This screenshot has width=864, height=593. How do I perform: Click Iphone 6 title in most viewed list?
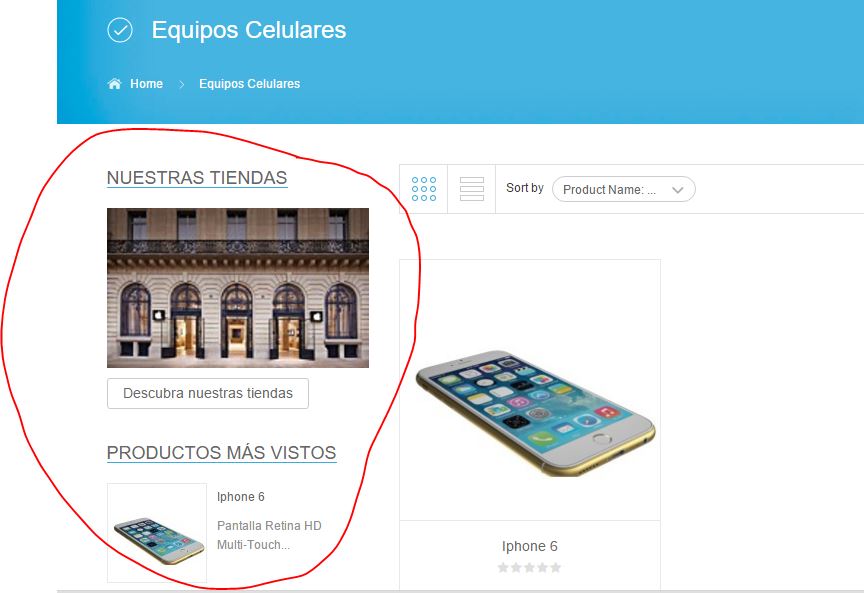pos(241,497)
